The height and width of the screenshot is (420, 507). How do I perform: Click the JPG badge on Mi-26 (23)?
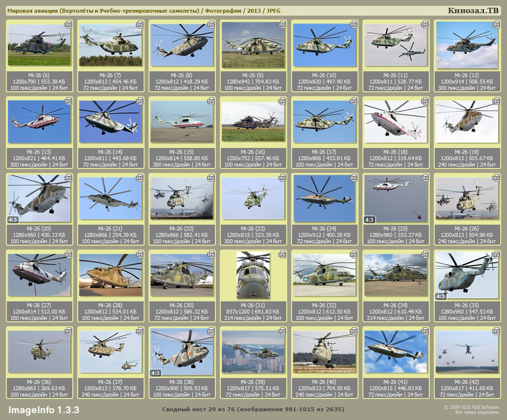(282, 178)
